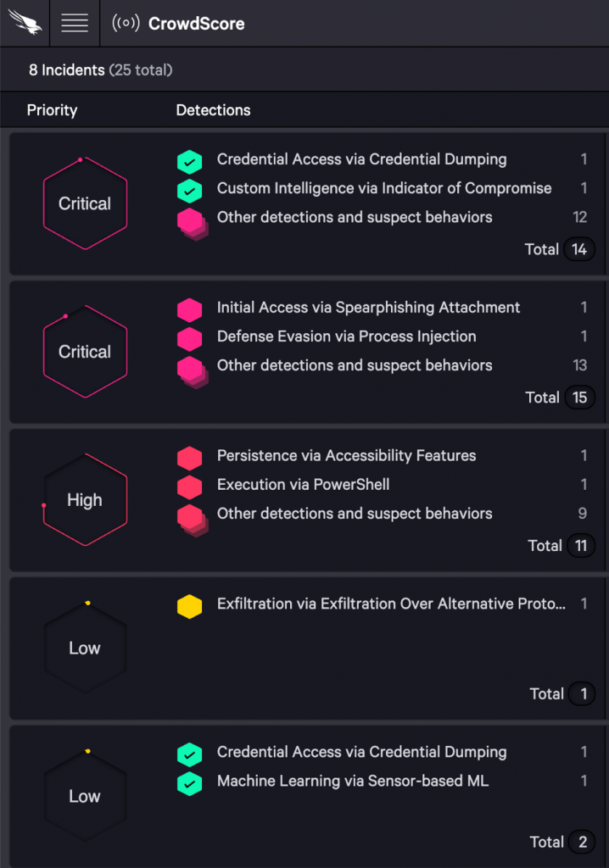Viewport: 609px width, 868px height.
Task: Click green check beside Machine Learning detection
Action: (189, 782)
